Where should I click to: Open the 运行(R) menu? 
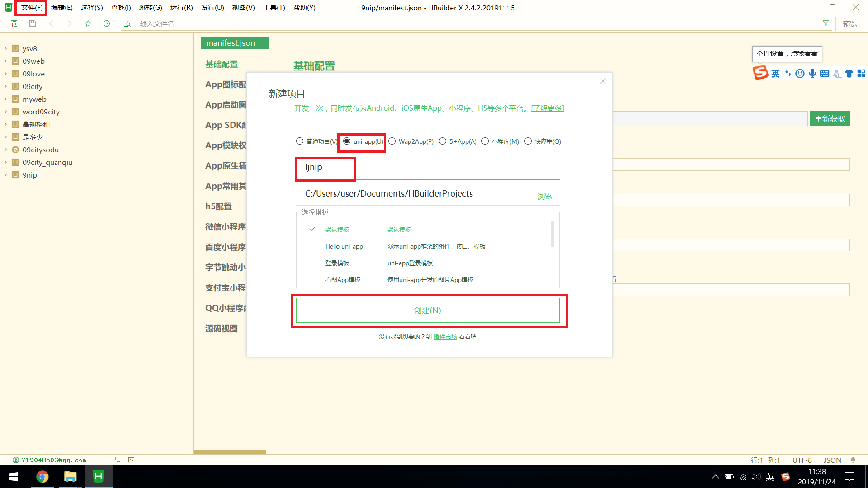coord(181,8)
